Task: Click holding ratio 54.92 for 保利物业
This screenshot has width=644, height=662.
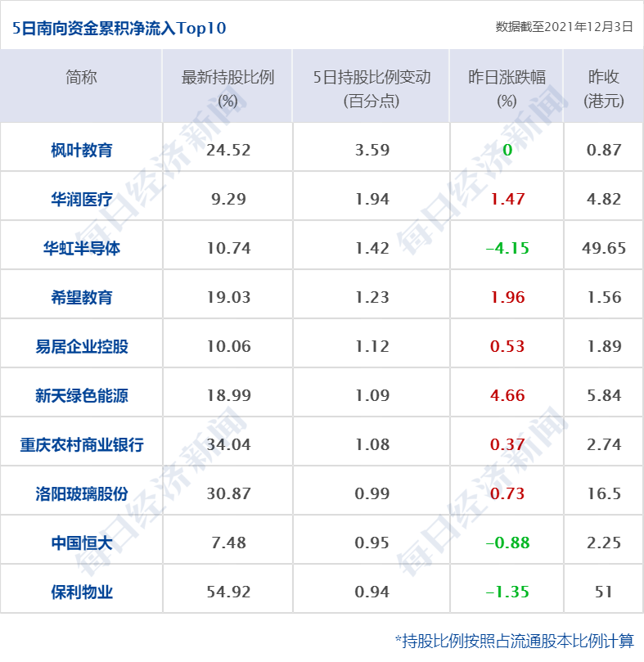Action: [x=228, y=592]
